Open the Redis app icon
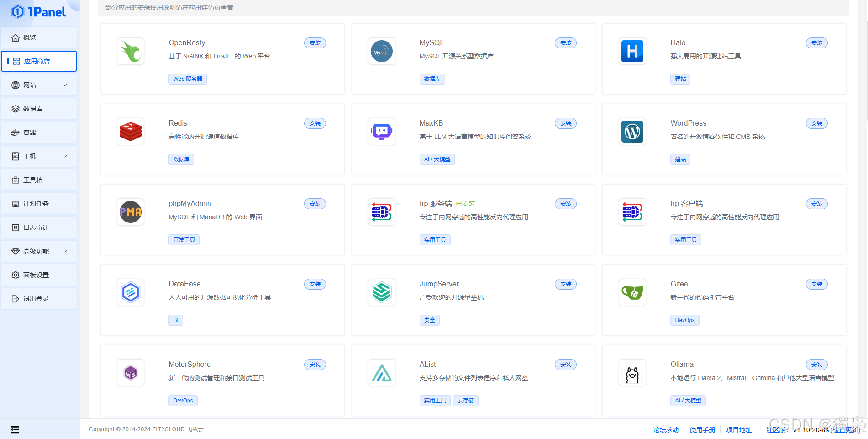Image resolution: width=868 pixels, height=439 pixels. [131, 132]
